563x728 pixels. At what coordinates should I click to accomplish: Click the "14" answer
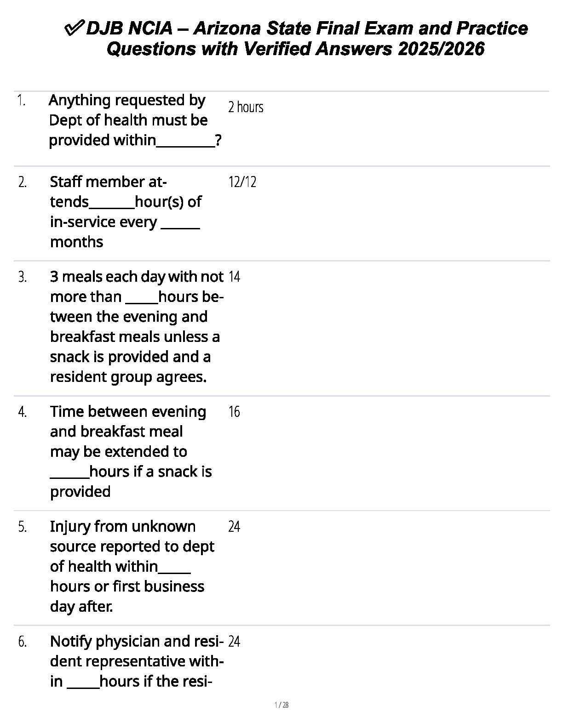pos(234,277)
